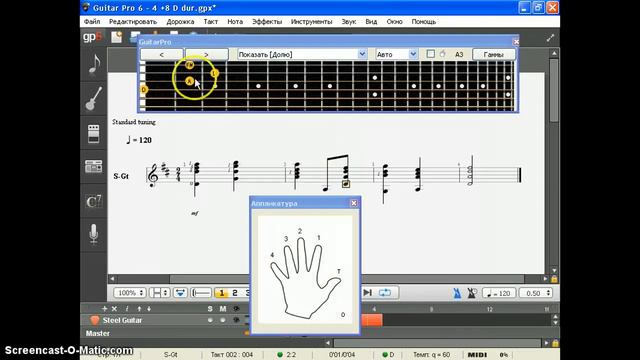Open the mastering amp panel icon

(x=93, y=167)
